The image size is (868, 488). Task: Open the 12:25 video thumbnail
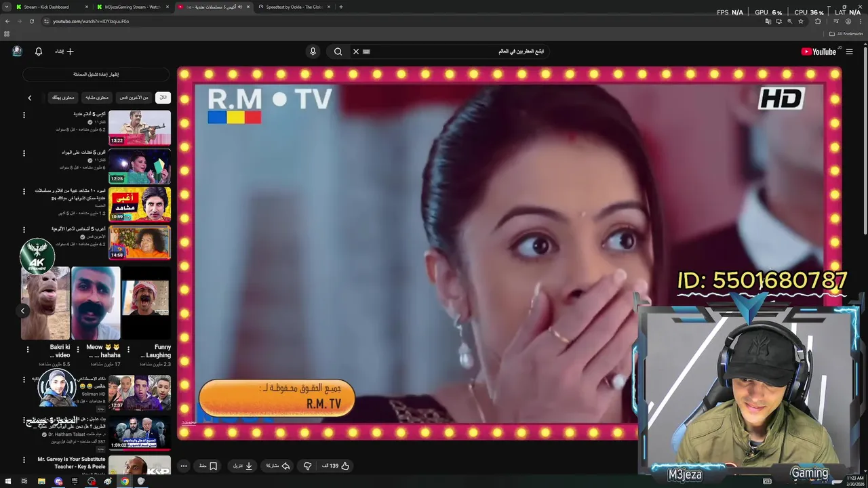click(140, 166)
